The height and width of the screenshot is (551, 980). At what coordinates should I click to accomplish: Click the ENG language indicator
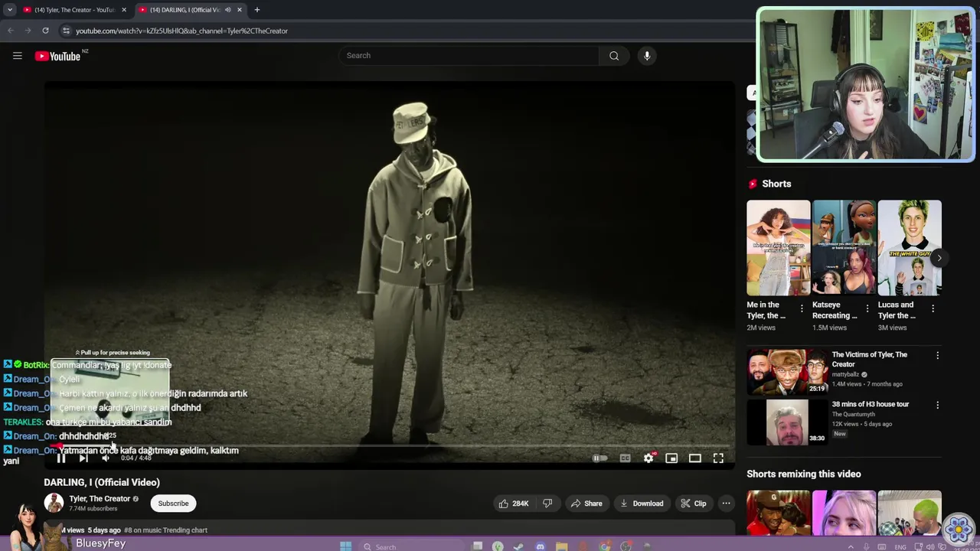[x=900, y=547]
